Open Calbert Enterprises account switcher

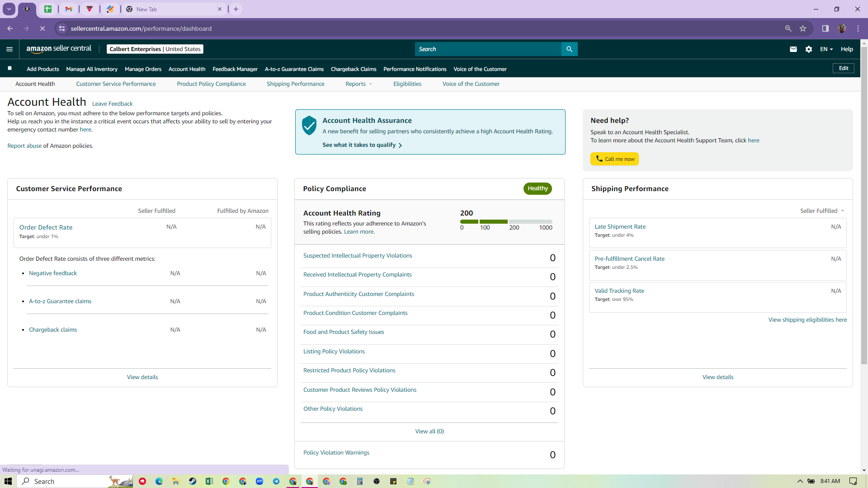155,49
